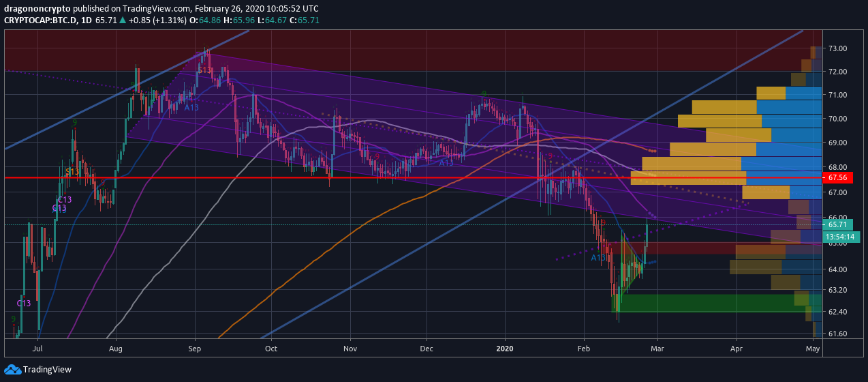Viewport: 868px width, 382px height.
Task: Click the green 65.71 current price label
Action: point(837,224)
